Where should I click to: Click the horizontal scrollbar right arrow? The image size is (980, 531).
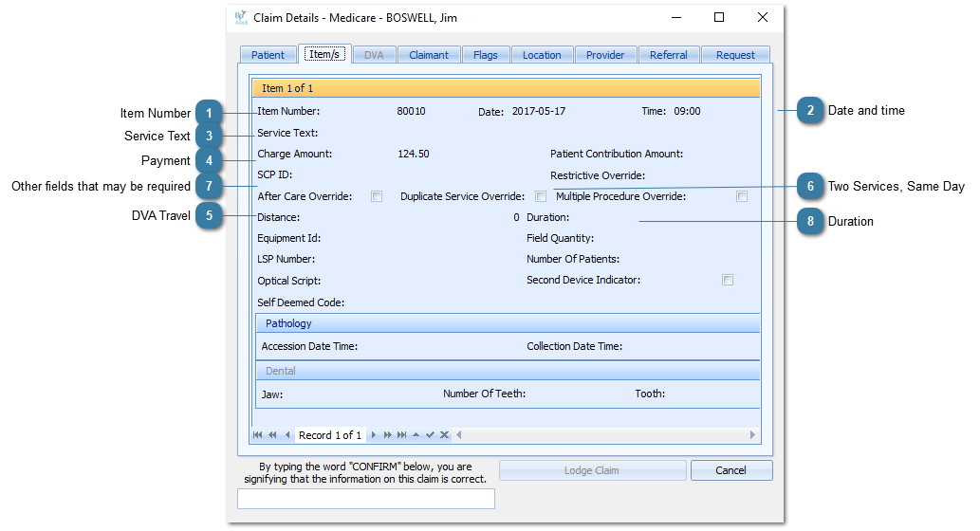(752, 435)
